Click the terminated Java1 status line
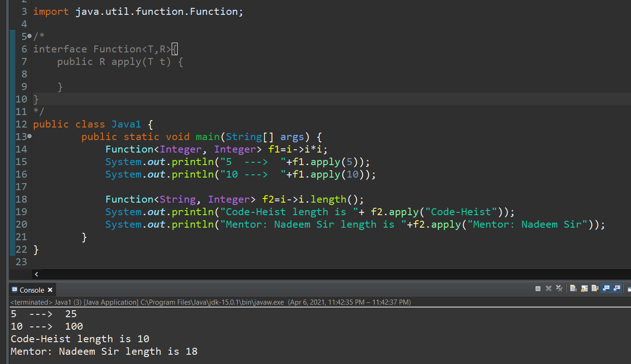The image size is (631, 364). [x=139, y=302]
